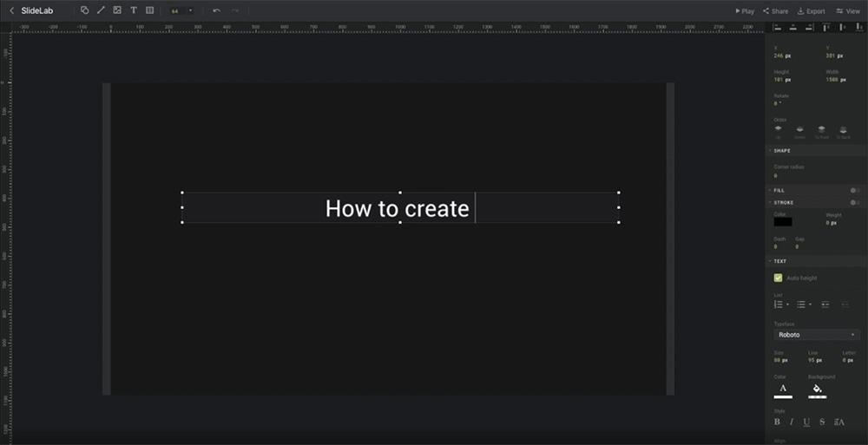
Task: Open the Export option
Action: (811, 11)
